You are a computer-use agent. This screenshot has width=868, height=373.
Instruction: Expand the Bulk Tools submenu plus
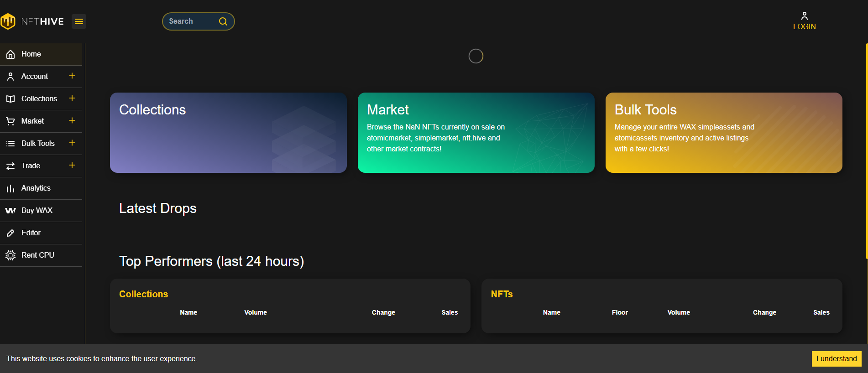tap(72, 143)
